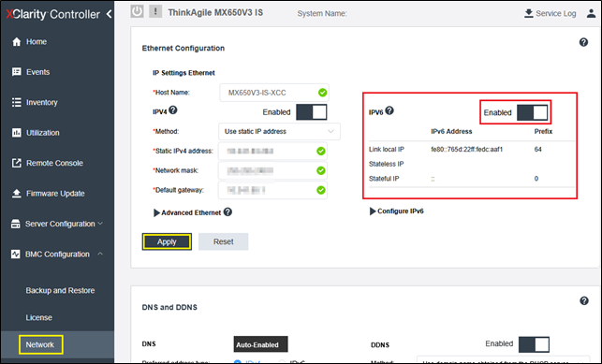Image resolution: width=602 pixels, height=364 pixels.
Task: Click the Utilization chart icon
Action: [x=17, y=133]
